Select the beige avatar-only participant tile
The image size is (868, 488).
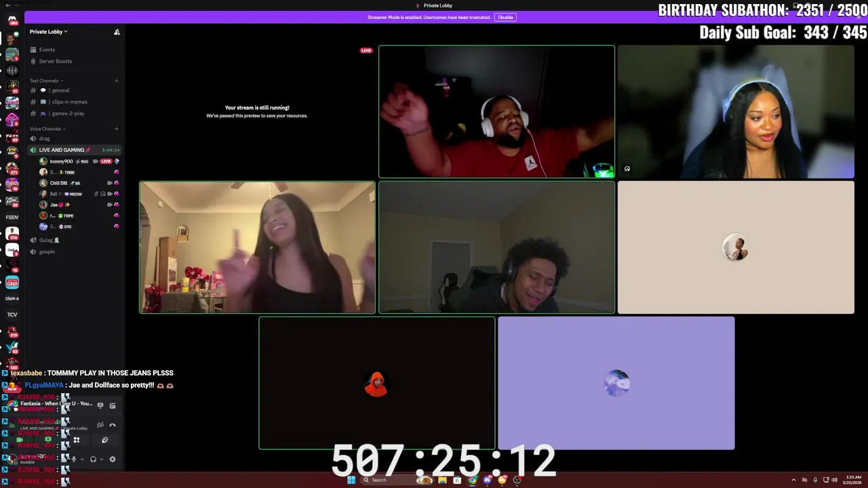[x=736, y=247]
